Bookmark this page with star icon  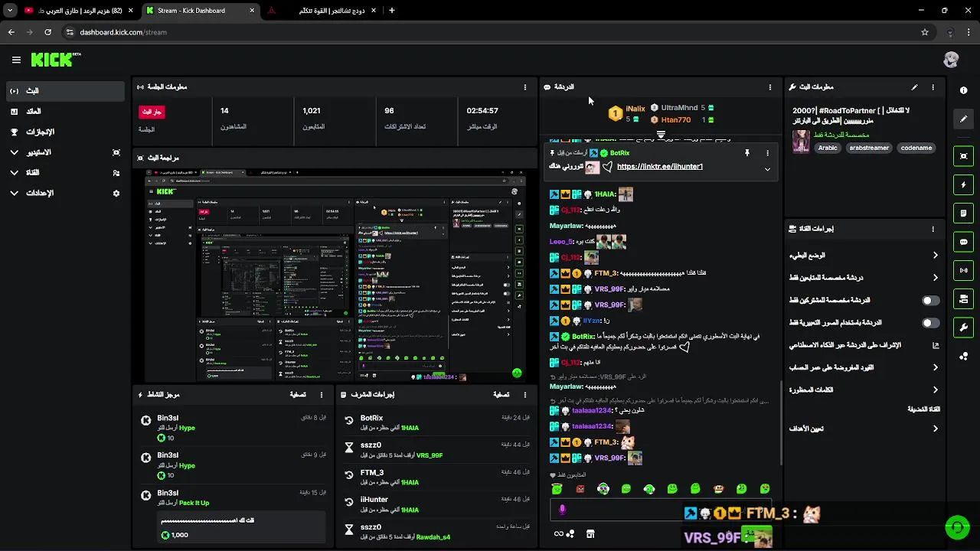(x=925, y=32)
